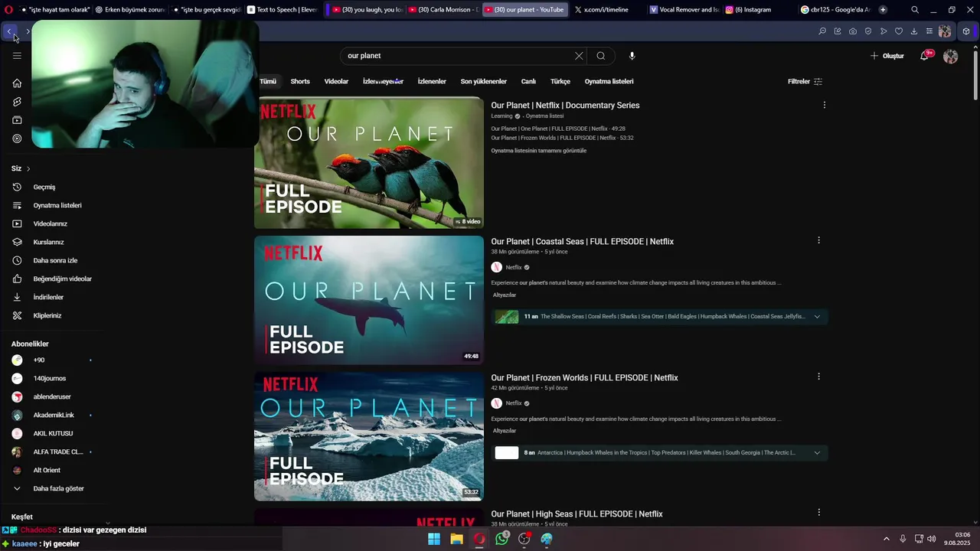Open the Opera menu logo
980x551 pixels.
tap(9, 10)
